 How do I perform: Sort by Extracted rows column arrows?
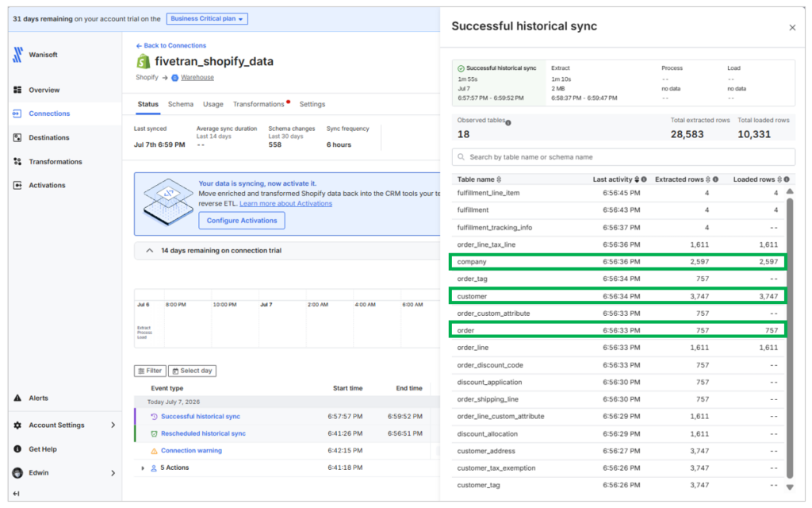click(708, 179)
